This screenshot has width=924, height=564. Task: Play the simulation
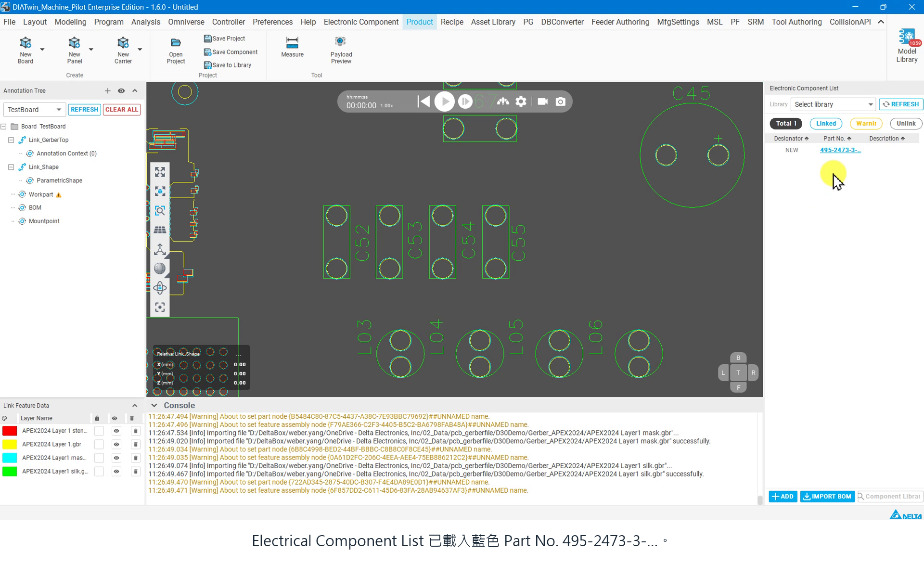[x=444, y=102]
